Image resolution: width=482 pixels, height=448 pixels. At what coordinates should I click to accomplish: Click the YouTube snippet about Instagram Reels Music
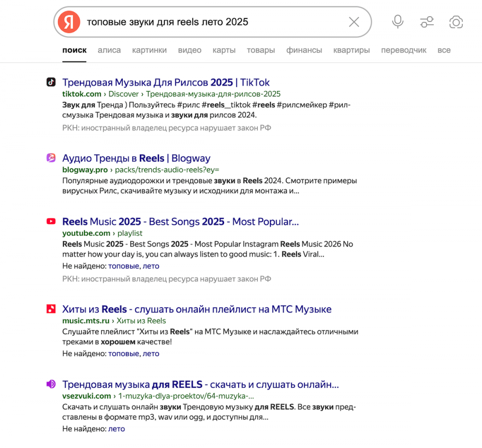coord(207,249)
